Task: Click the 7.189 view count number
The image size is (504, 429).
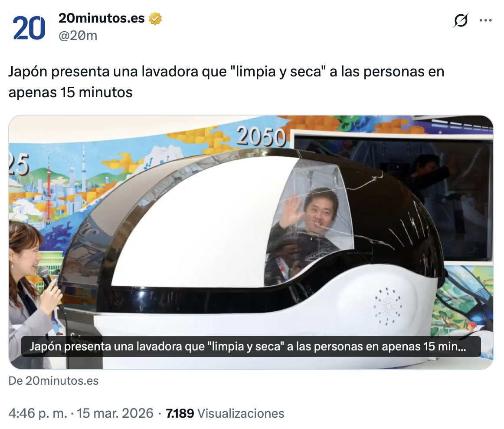Action: [x=180, y=413]
